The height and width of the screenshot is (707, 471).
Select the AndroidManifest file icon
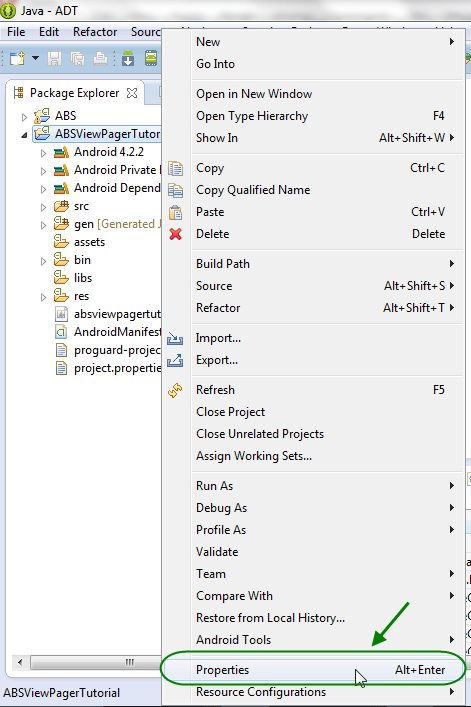pos(61,332)
